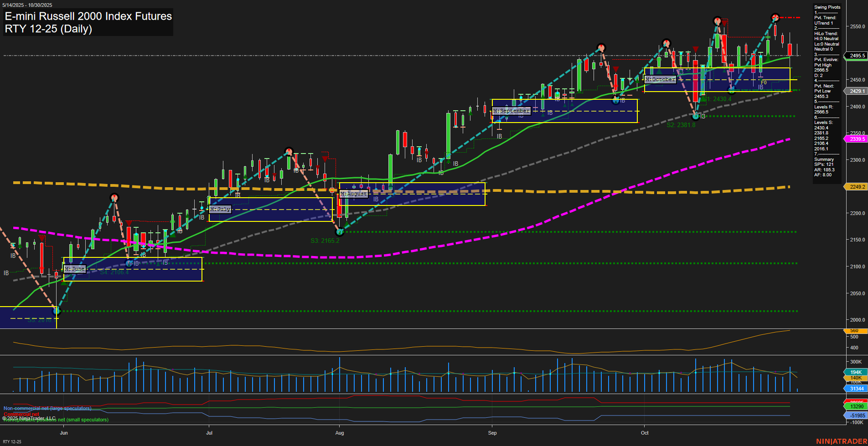Viewport: 868px width, 446px height.
Task: Select the M:September range label
Action: [511, 111]
